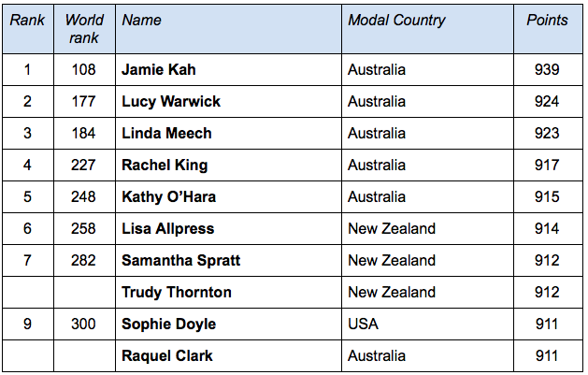
Task: Click on Kathy O'Hara's name
Action: click(170, 197)
